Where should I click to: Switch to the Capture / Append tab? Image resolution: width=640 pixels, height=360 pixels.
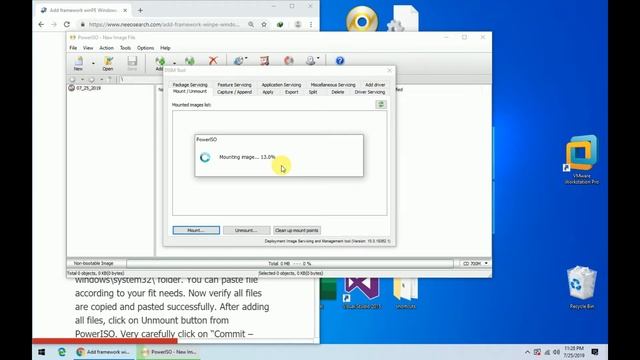point(234,92)
